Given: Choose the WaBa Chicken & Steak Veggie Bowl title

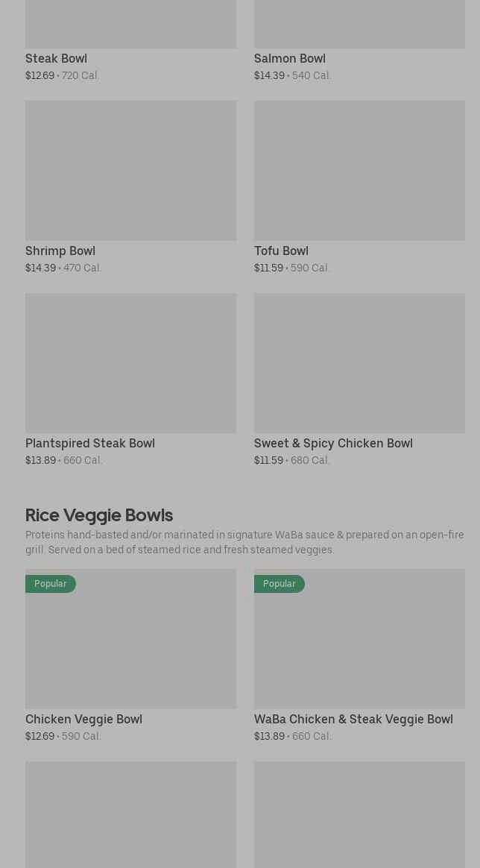Looking at the screenshot, I should [x=353, y=719].
